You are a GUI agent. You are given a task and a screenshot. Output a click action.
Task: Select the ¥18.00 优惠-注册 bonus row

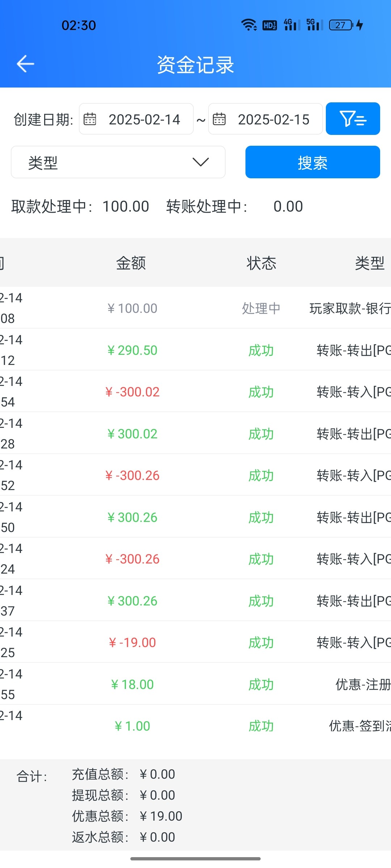pyautogui.click(x=195, y=684)
